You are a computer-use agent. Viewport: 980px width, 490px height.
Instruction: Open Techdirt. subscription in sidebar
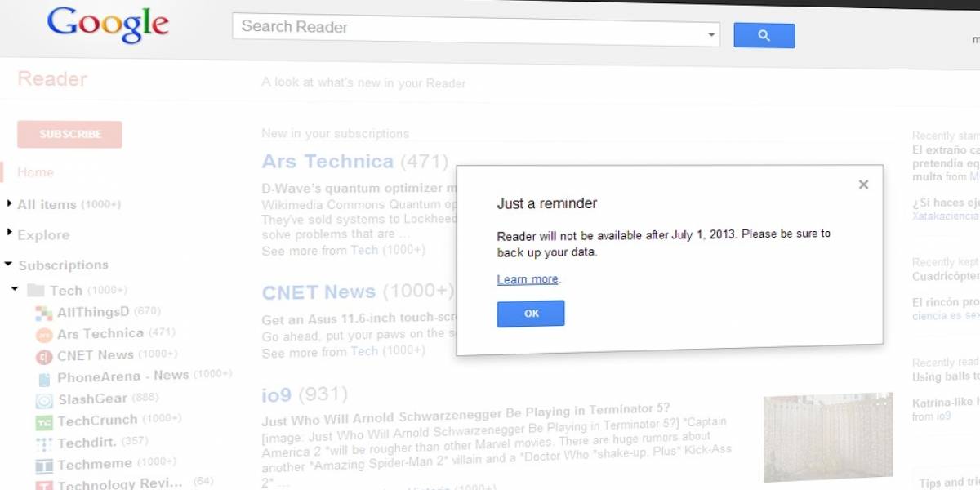(x=87, y=443)
